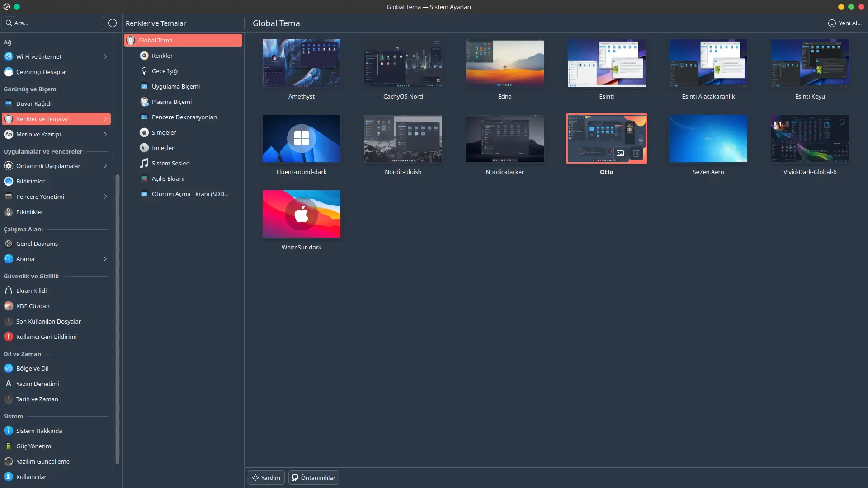Open Çevrimiçi Hesaplar via its cloud icon
The width and height of the screenshot is (868, 488).
point(9,72)
